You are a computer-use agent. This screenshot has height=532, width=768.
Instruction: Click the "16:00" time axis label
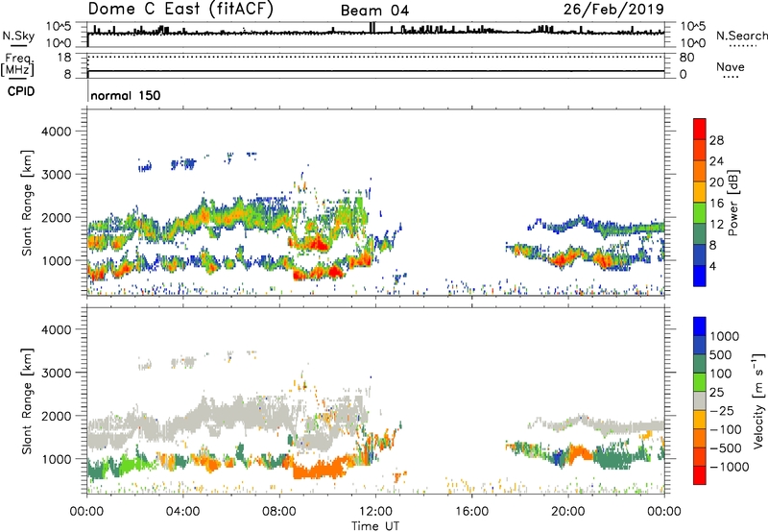471,512
